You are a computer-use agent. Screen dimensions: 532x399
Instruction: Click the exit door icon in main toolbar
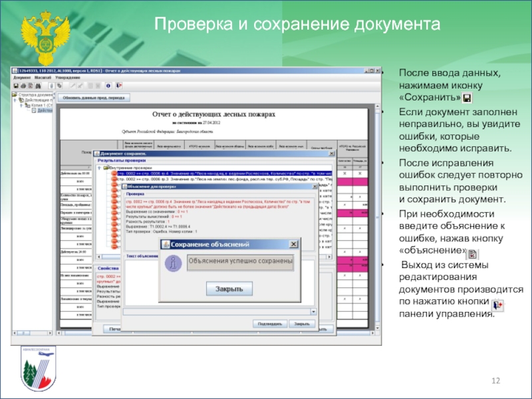coord(119,86)
